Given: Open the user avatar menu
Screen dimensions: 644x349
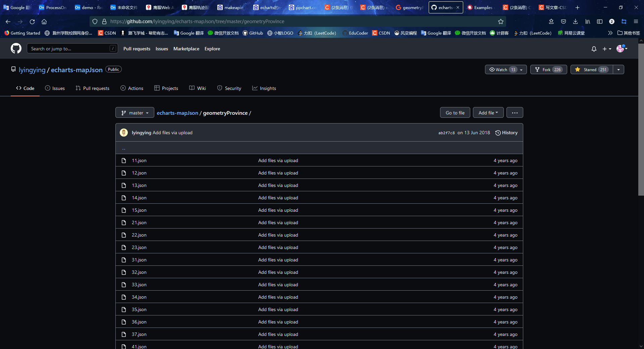Looking at the screenshot, I should (x=622, y=49).
